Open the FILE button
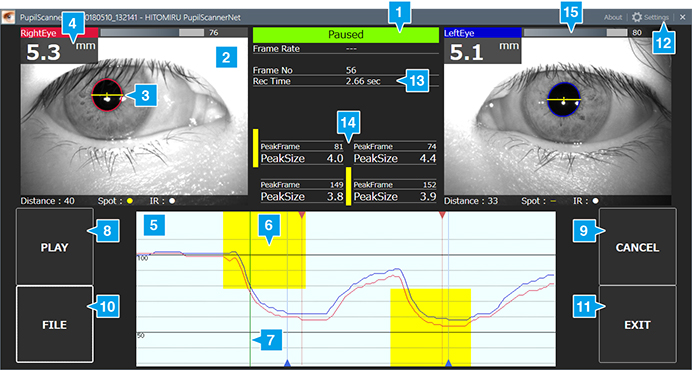The image size is (692, 370). [x=55, y=325]
